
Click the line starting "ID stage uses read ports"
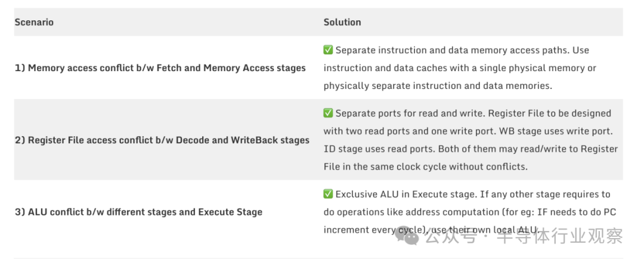point(470,149)
